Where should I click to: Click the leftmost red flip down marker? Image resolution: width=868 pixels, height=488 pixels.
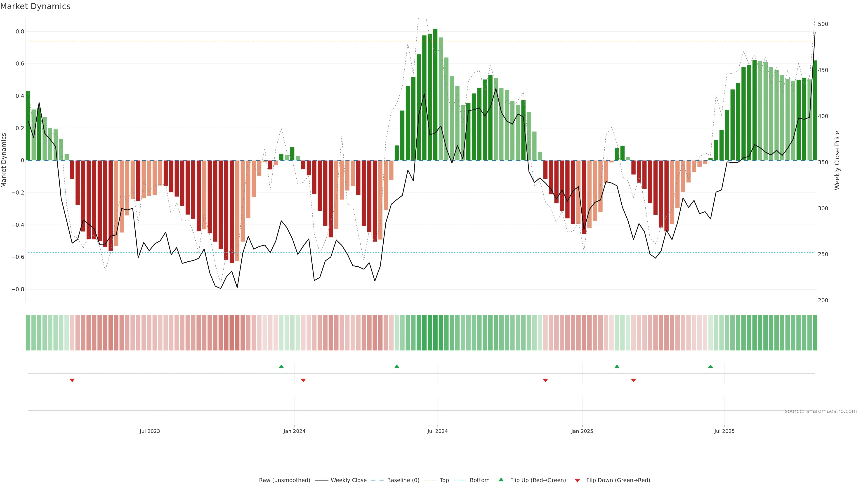tap(72, 380)
